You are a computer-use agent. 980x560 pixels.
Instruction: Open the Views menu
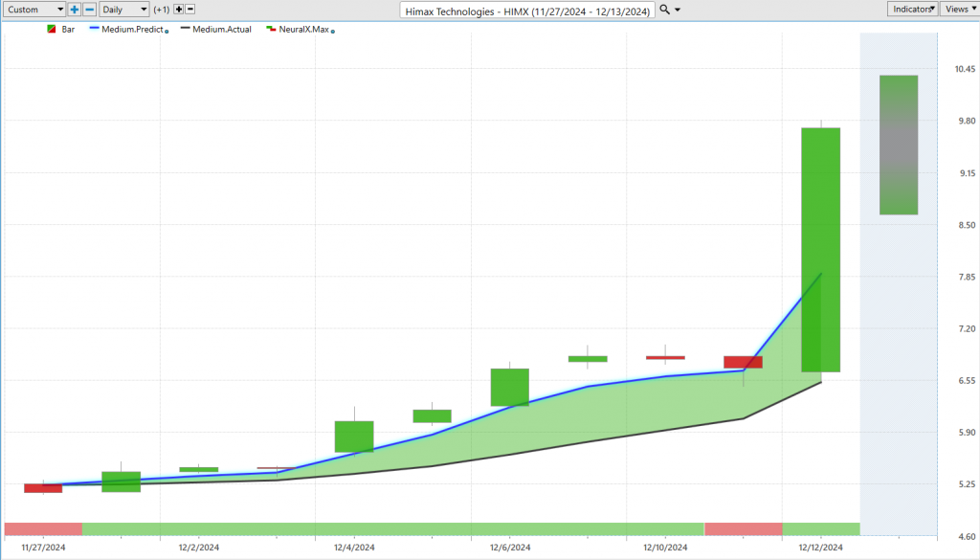pyautogui.click(x=960, y=9)
